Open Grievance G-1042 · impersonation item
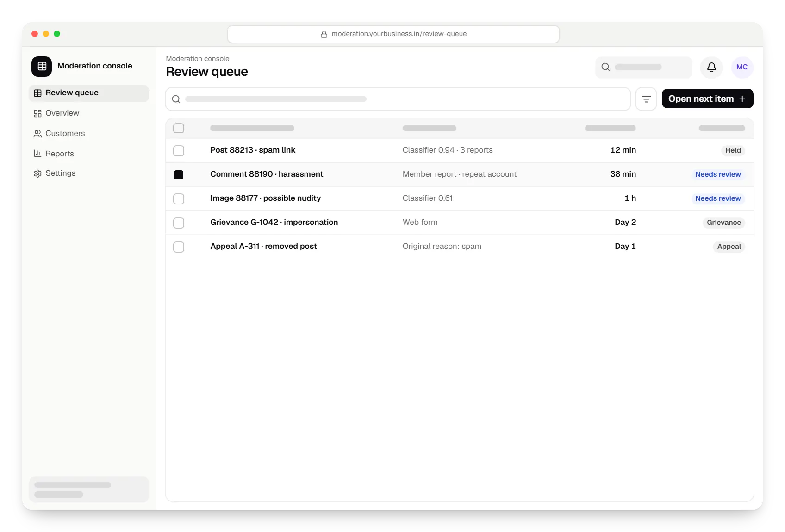 274,222
